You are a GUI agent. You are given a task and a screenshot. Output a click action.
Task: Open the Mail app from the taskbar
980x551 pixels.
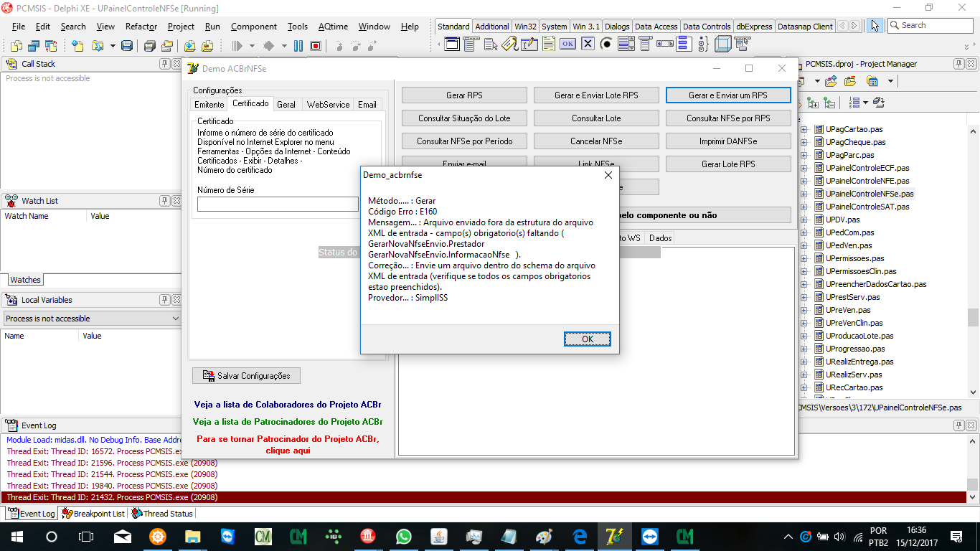pyautogui.click(x=123, y=536)
